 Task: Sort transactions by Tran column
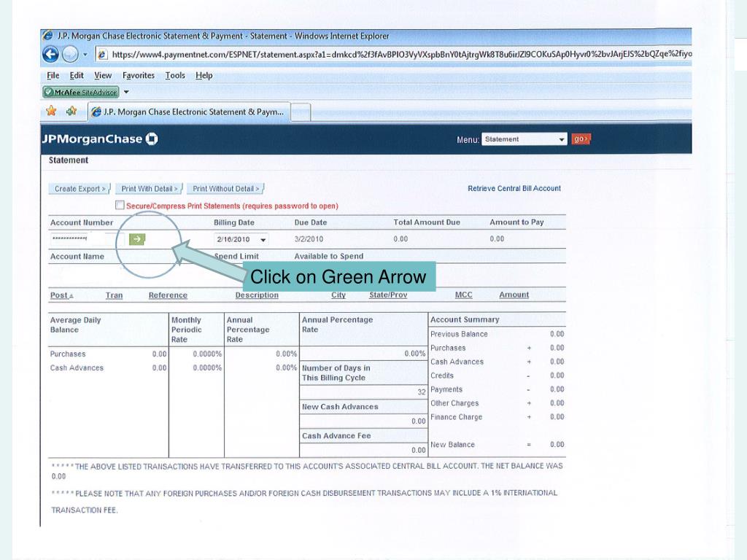114,295
